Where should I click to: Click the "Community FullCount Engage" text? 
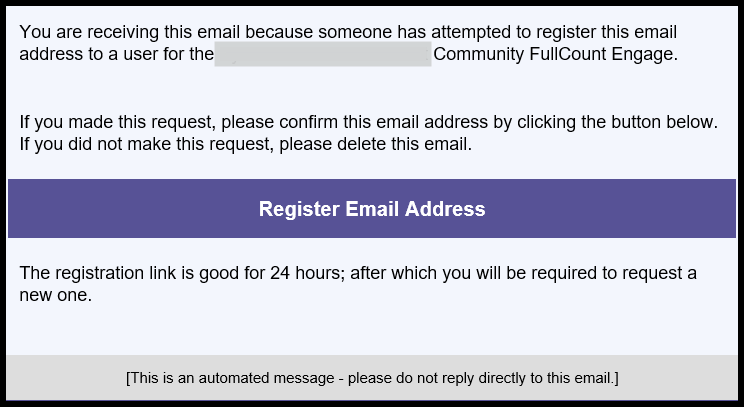point(555,54)
